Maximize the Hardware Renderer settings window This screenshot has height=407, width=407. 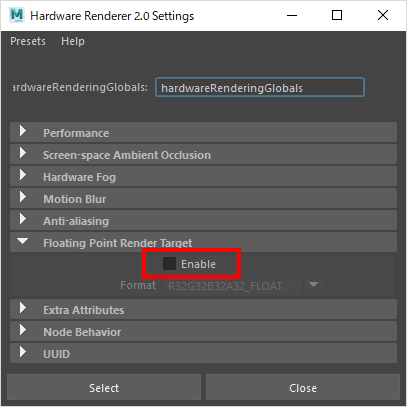coord(337,15)
